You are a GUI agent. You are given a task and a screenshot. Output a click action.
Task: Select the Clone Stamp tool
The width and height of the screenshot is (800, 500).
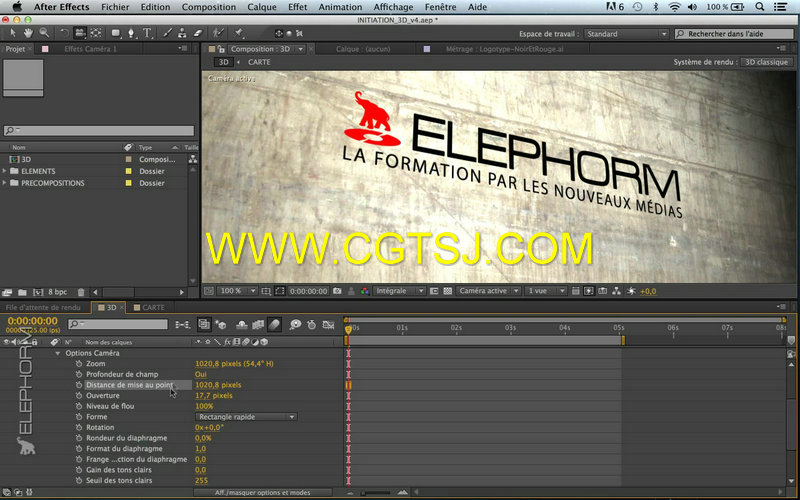tap(182, 33)
